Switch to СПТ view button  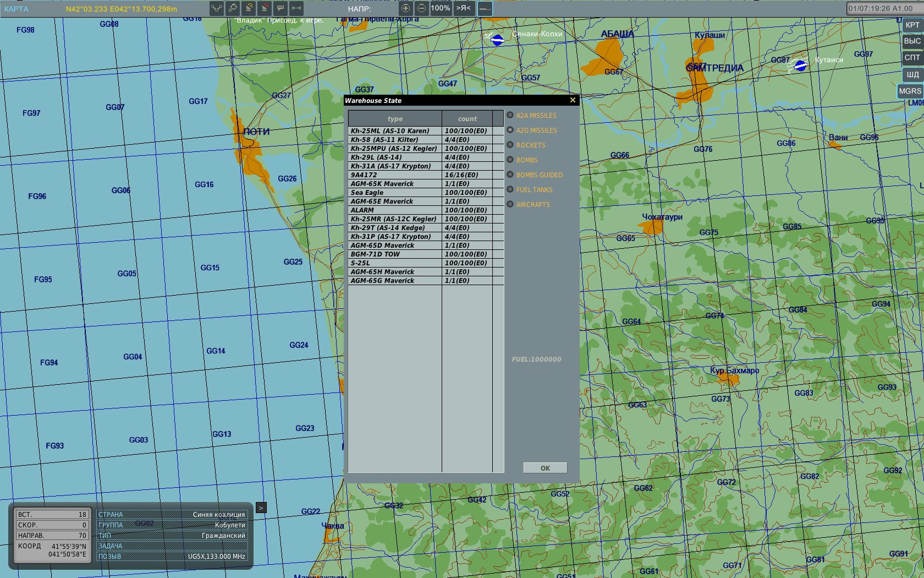(912, 58)
